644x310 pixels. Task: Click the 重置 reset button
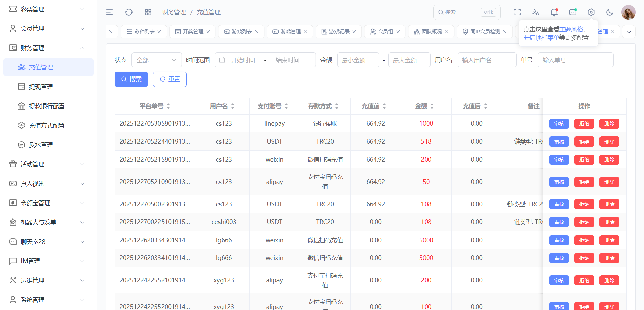(x=170, y=79)
